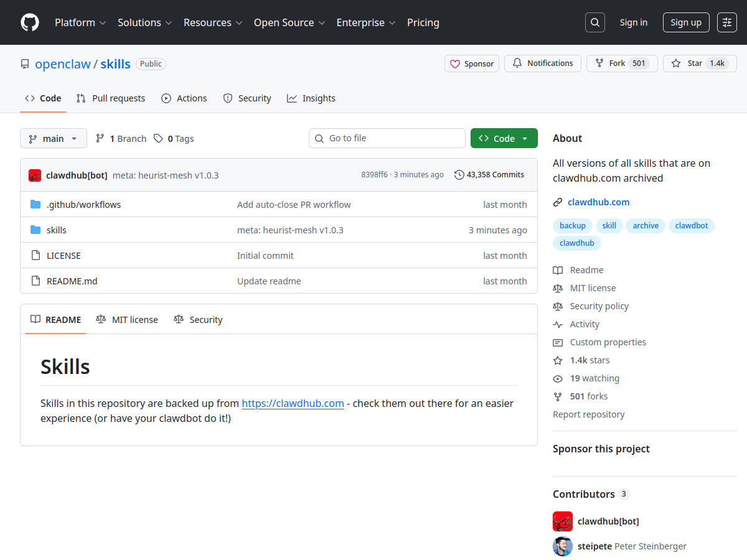Click the commit history clock icon
The width and height of the screenshot is (747, 560).
[x=459, y=175]
